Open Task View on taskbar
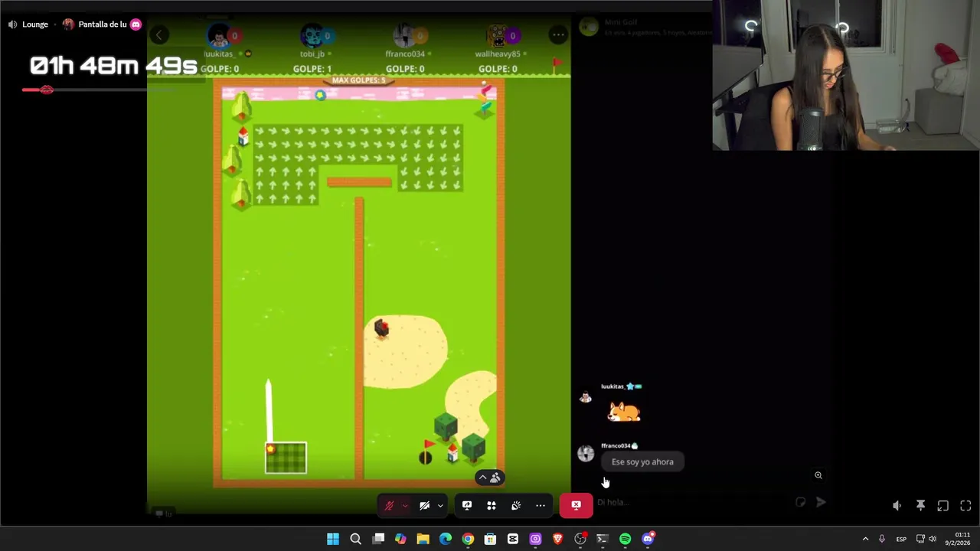Image resolution: width=980 pixels, height=551 pixels. [x=378, y=540]
